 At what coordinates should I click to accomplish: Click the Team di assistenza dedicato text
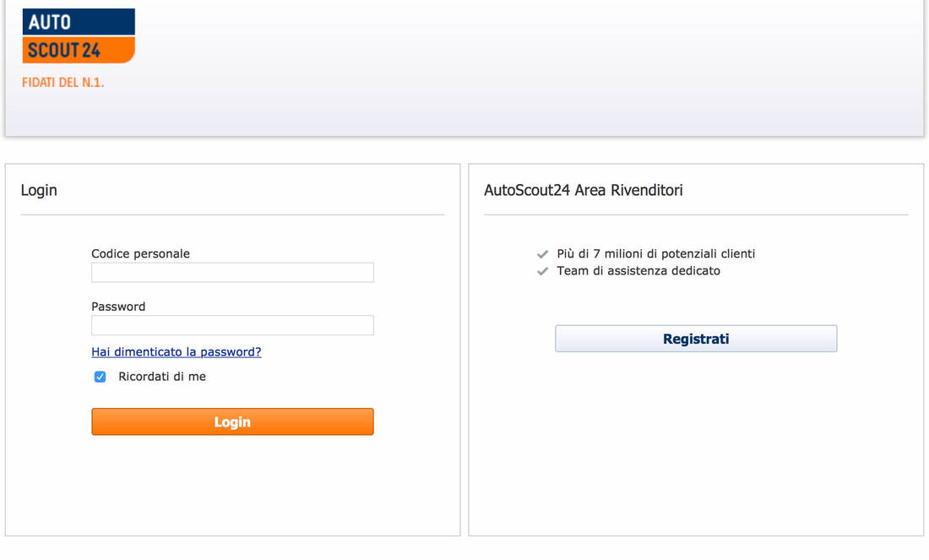(x=638, y=271)
